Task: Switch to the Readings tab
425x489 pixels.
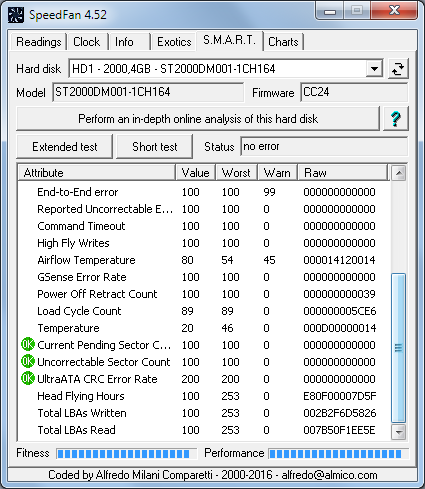Action: [x=39, y=42]
